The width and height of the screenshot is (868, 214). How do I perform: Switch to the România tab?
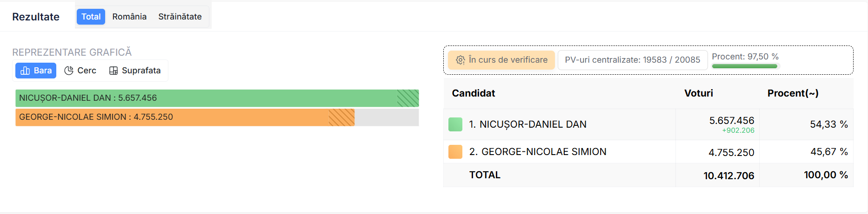click(x=129, y=17)
